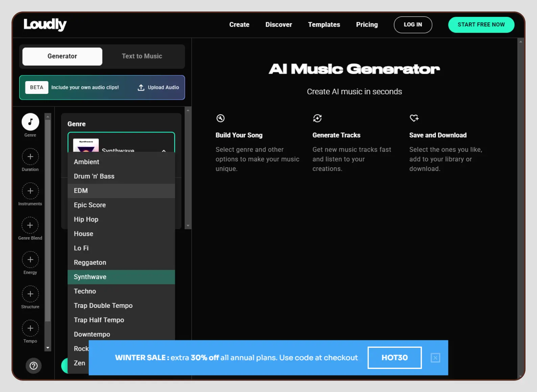Click START FREE NOW button
Viewport: 537px width, 392px height.
[x=481, y=25]
